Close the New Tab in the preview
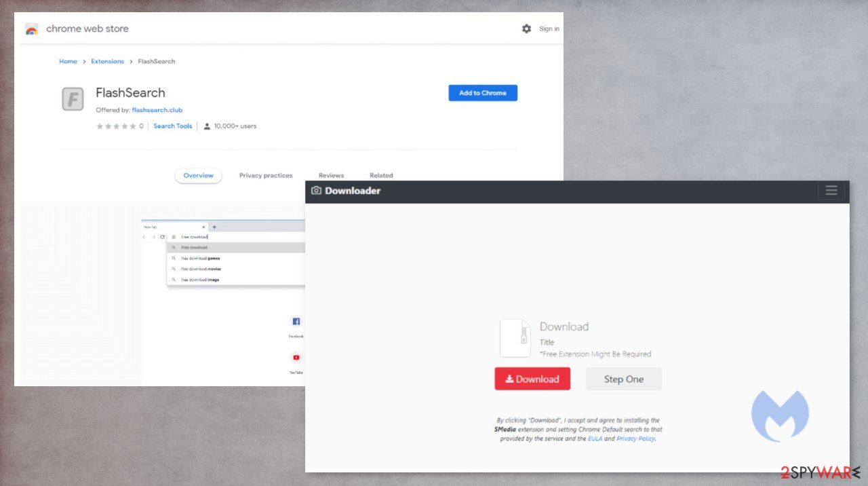The height and width of the screenshot is (486, 868). coord(203,227)
